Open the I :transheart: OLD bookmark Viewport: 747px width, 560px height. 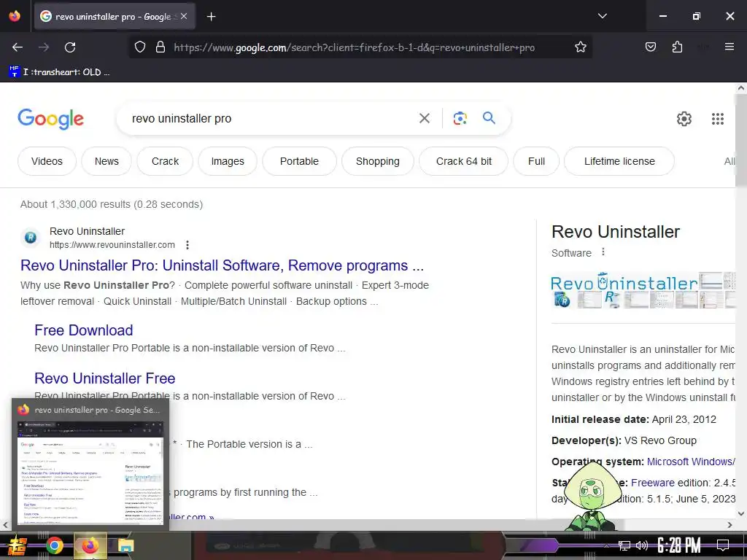tap(60, 72)
